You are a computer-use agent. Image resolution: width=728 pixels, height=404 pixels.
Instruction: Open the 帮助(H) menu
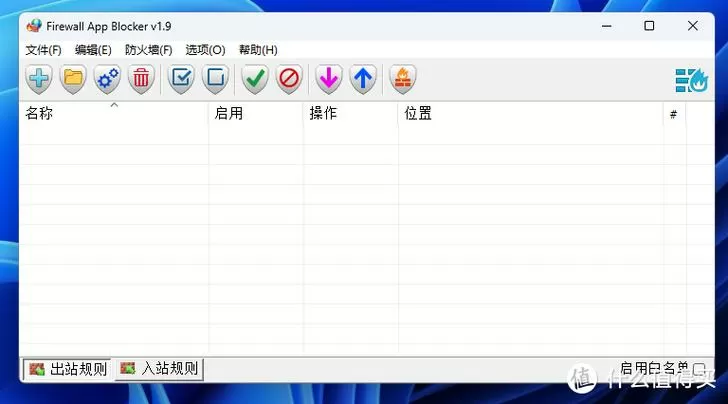pyautogui.click(x=258, y=50)
